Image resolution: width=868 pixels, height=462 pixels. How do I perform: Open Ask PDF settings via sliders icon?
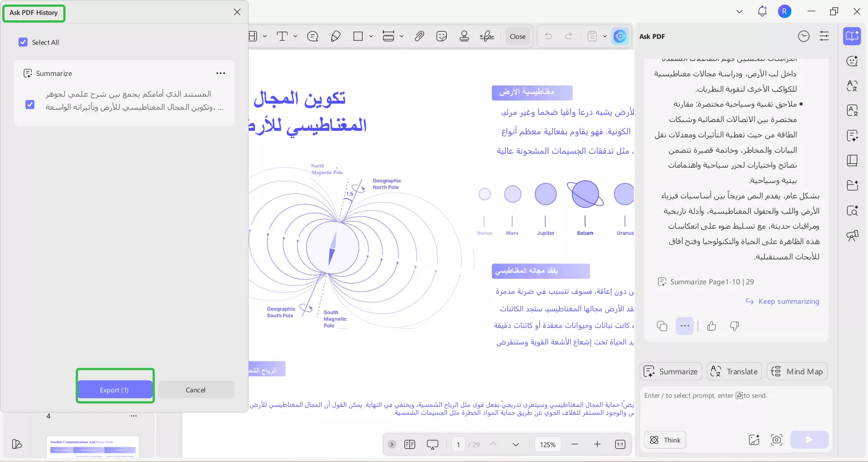tap(825, 36)
